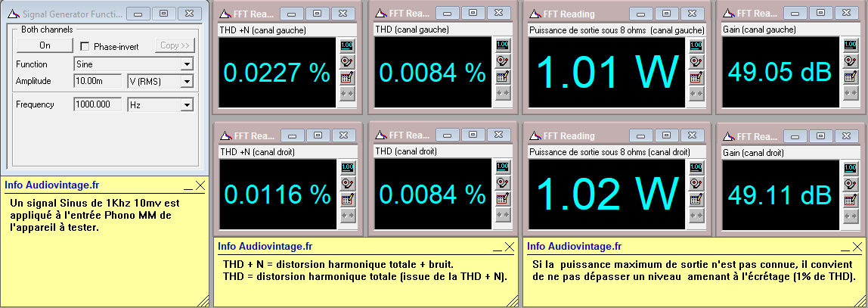This screenshot has width=868, height=308.
Task: Click the 1.00 format icon in THD +N canal gauche window
Action: (347, 45)
